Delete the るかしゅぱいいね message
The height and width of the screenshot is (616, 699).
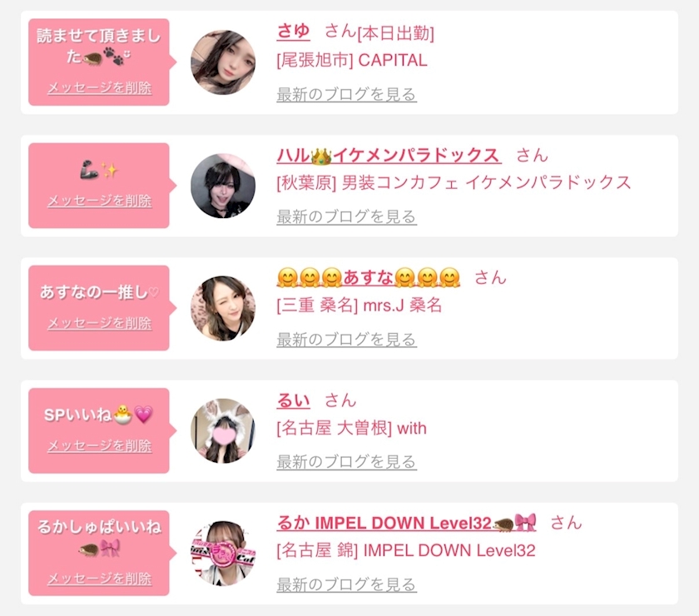tap(99, 579)
